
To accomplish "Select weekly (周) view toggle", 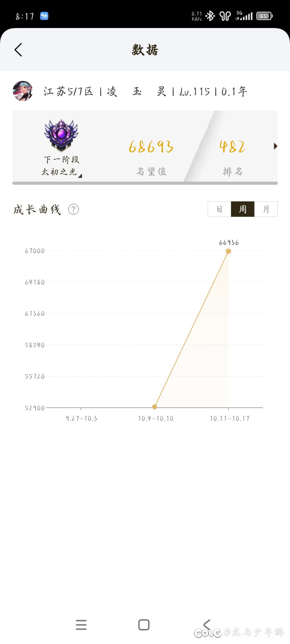I will (242, 209).
